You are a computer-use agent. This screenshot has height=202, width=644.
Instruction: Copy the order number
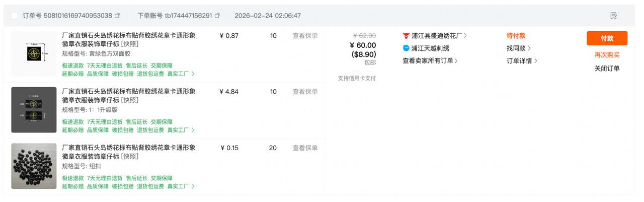117,16
